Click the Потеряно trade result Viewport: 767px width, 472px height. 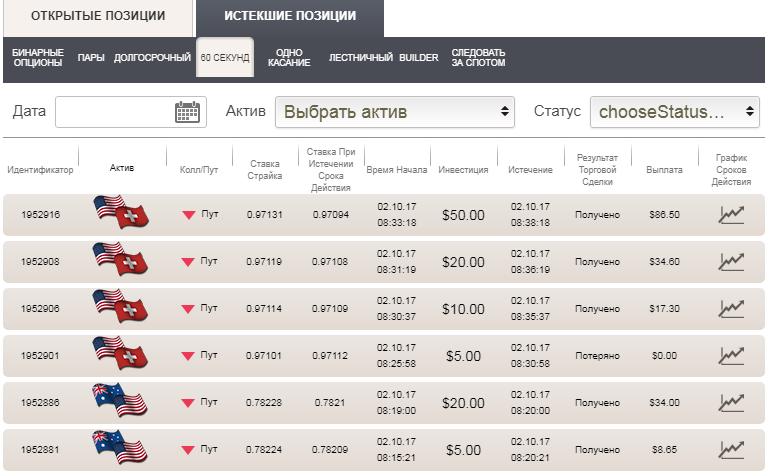pyautogui.click(x=597, y=356)
